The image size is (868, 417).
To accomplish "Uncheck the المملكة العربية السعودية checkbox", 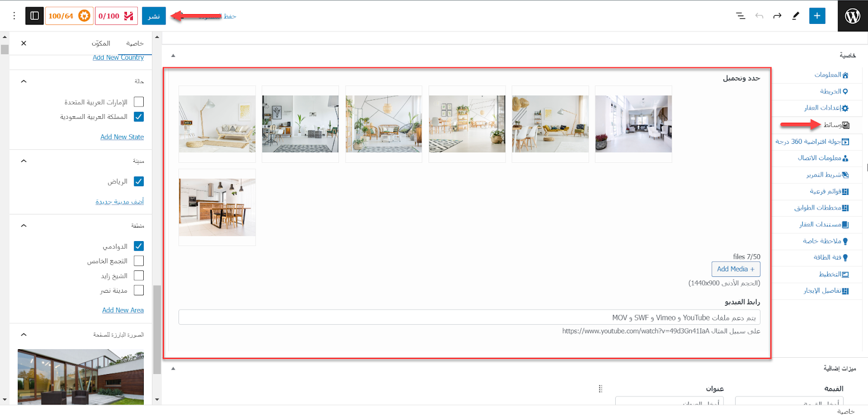I will coord(139,117).
